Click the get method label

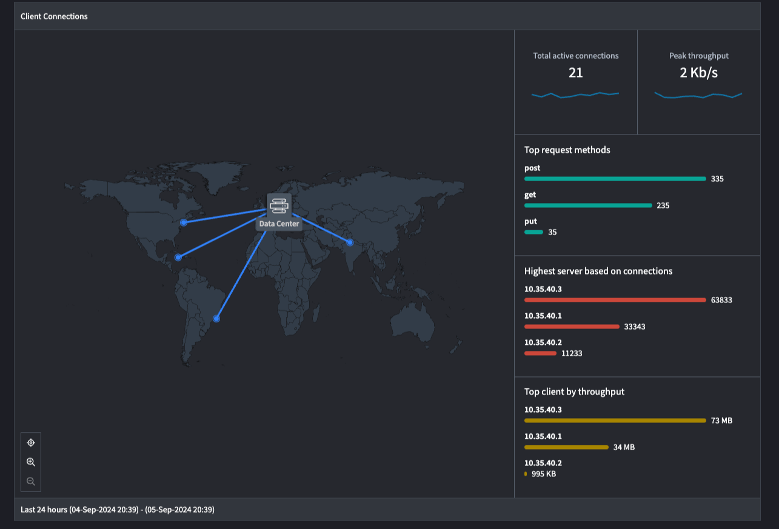click(x=530, y=195)
